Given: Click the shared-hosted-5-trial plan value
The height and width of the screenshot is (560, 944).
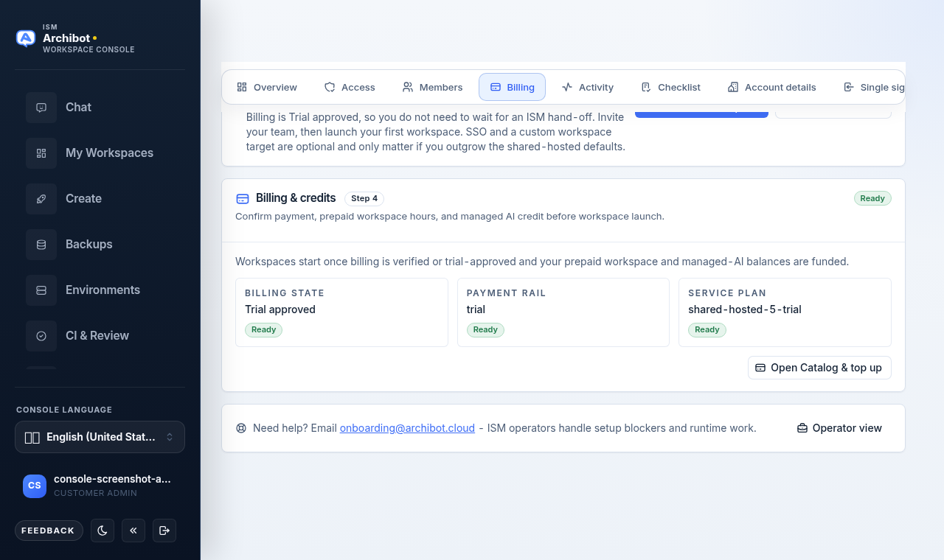Looking at the screenshot, I should click(745, 309).
